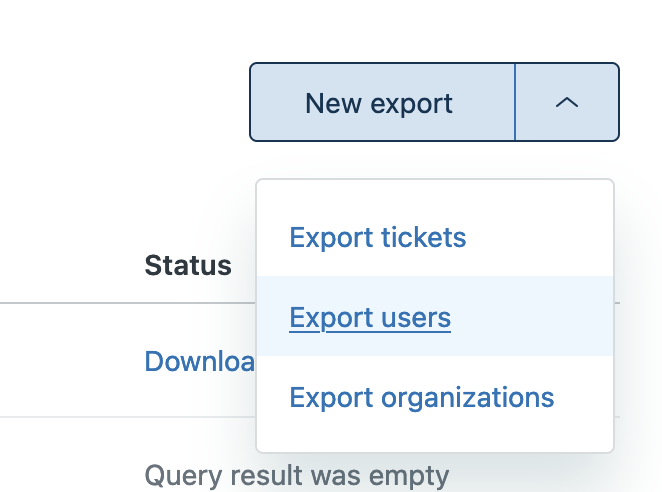Choose the Export users option
Viewport: 662px width, 492px height.
(370, 318)
